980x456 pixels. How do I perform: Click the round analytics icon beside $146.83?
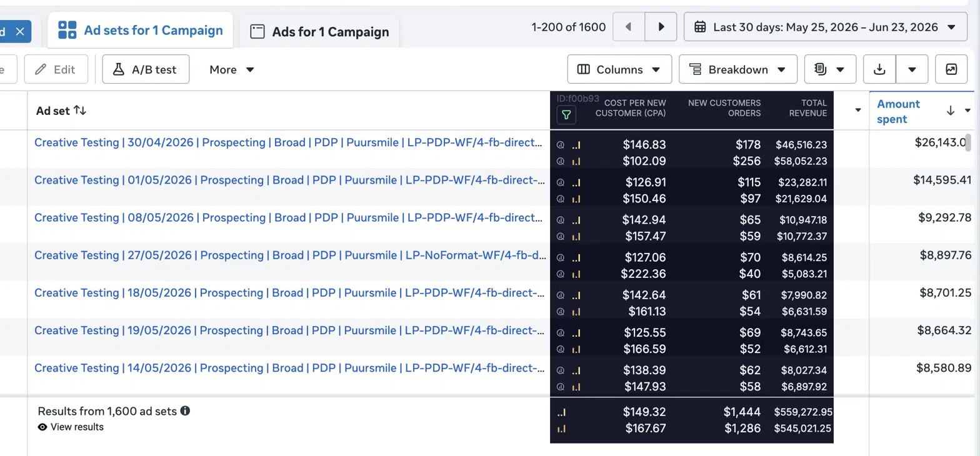click(x=561, y=145)
